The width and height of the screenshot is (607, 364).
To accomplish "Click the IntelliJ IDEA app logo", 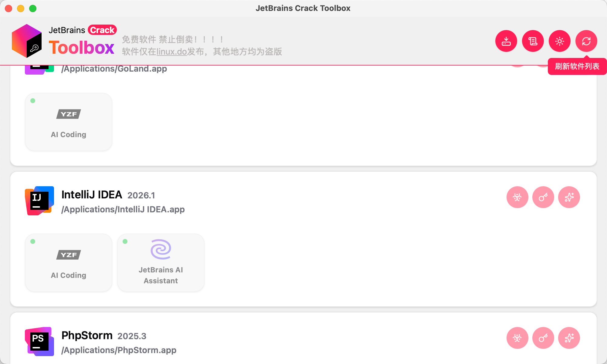I will click(x=39, y=201).
